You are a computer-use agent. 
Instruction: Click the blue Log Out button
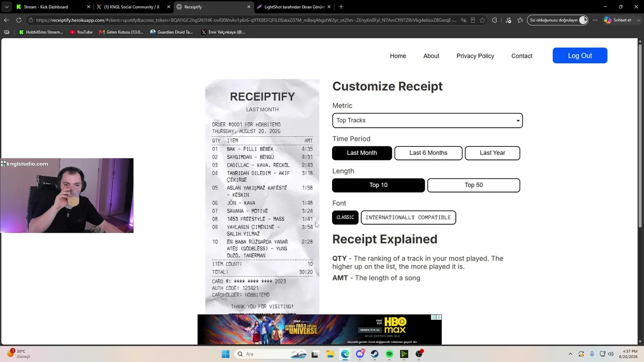[x=580, y=55]
